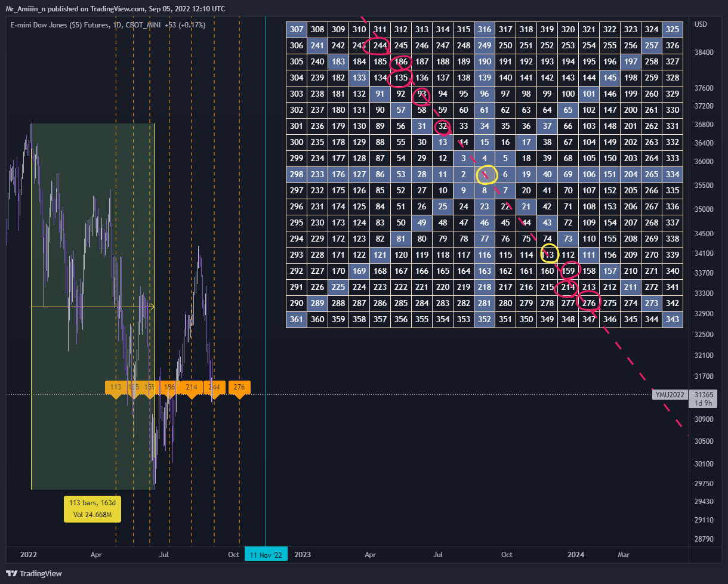Click the 2024 label on time axis
The height and width of the screenshot is (584, 728).
[x=575, y=555]
